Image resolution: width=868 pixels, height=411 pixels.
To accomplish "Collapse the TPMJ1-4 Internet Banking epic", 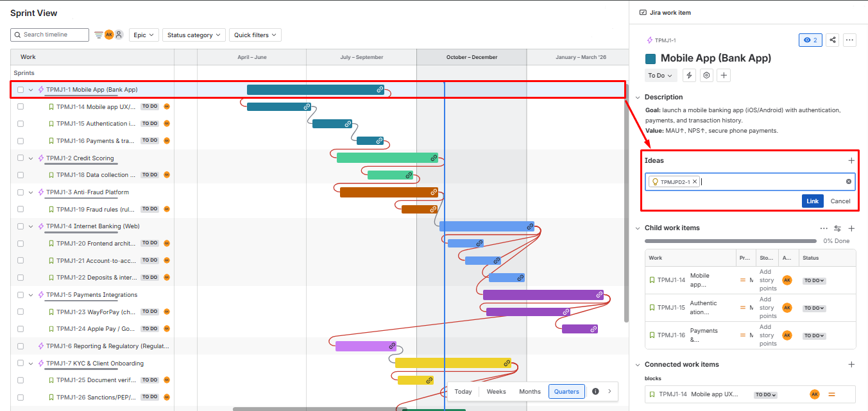I will 31,226.
